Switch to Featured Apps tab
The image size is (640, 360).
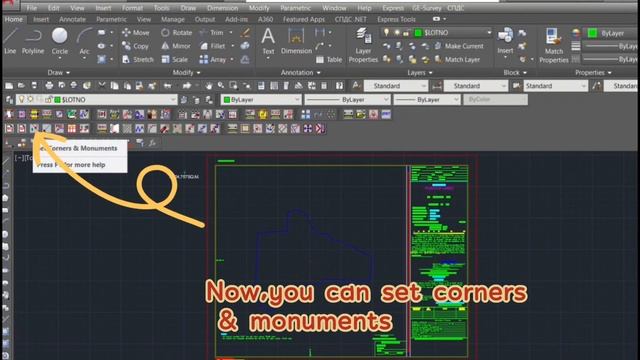pyautogui.click(x=304, y=19)
